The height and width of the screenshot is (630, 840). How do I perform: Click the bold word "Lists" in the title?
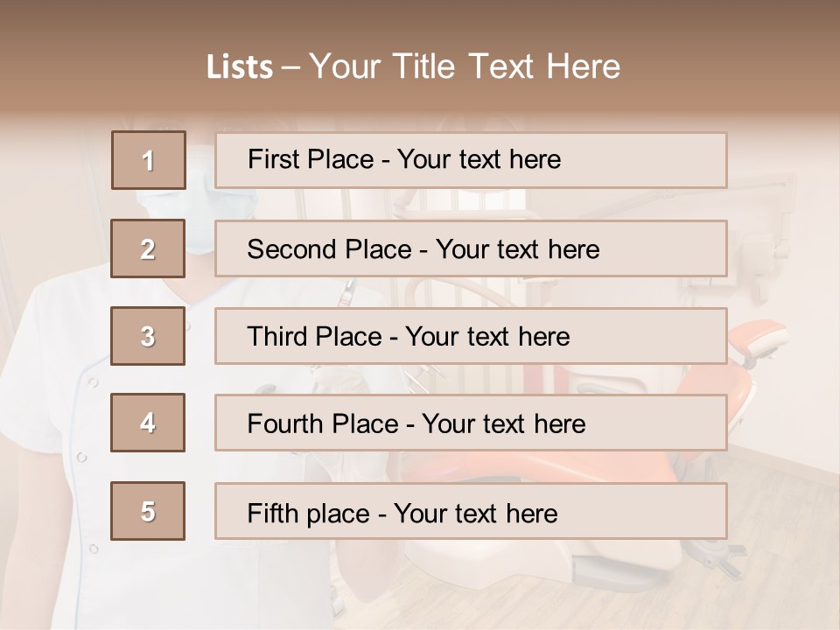pos(240,66)
